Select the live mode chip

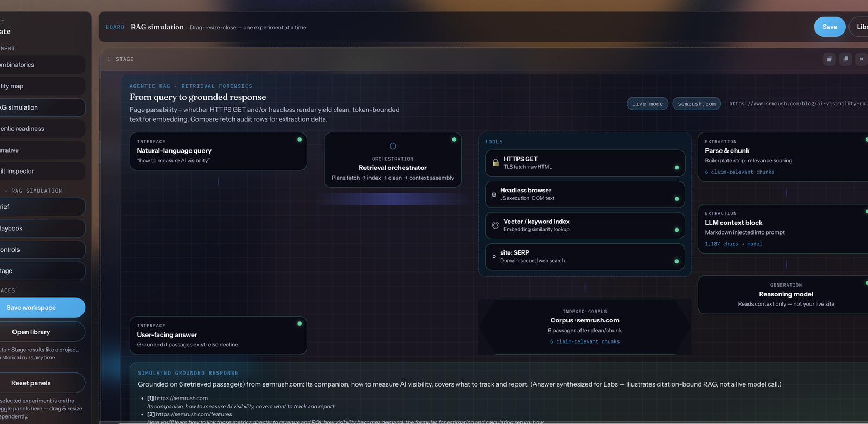point(647,104)
